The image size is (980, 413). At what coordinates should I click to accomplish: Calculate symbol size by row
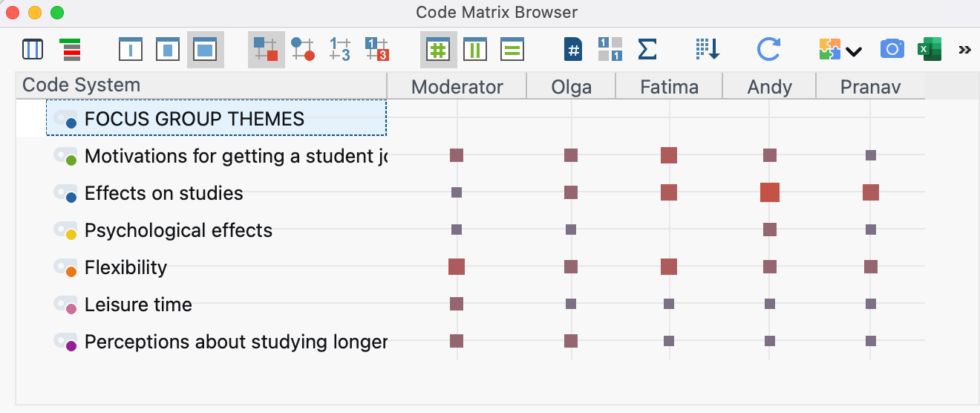(512, 50)
